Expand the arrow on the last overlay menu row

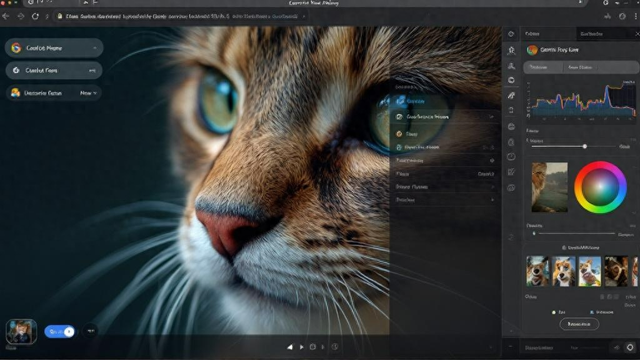pyautogui.click(x=492, y=200)
